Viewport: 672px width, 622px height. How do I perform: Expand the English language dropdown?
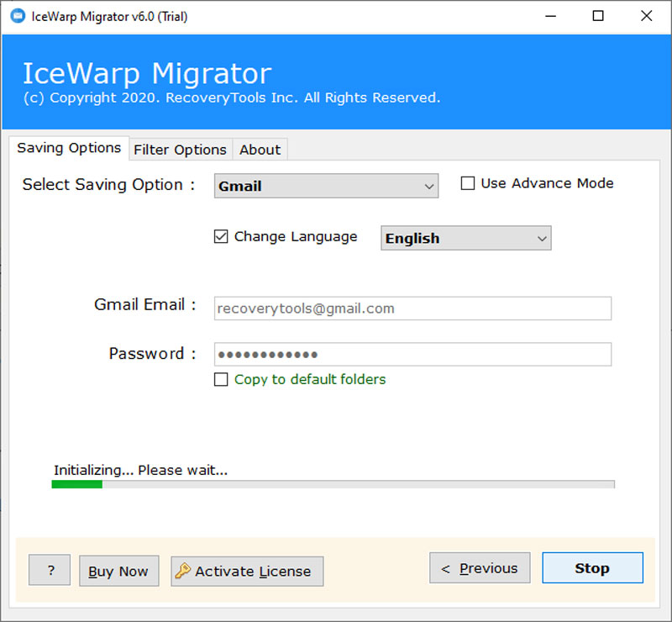click(x=466, y=238)
